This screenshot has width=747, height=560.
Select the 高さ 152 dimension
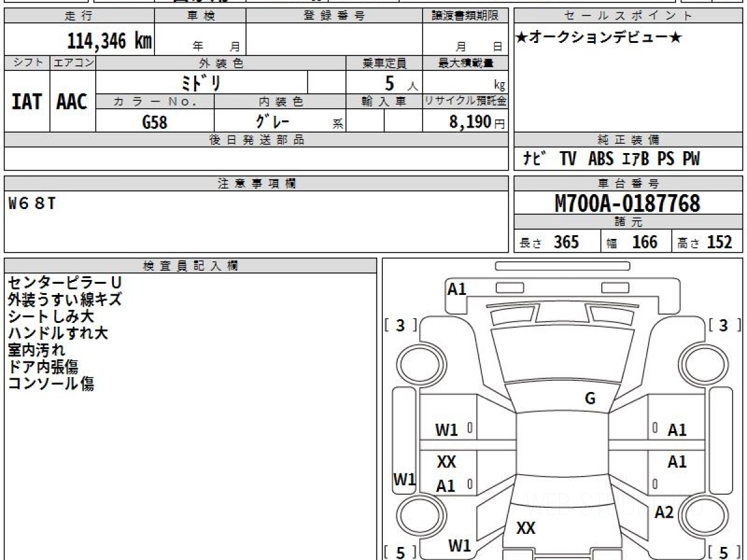[705, 242]
